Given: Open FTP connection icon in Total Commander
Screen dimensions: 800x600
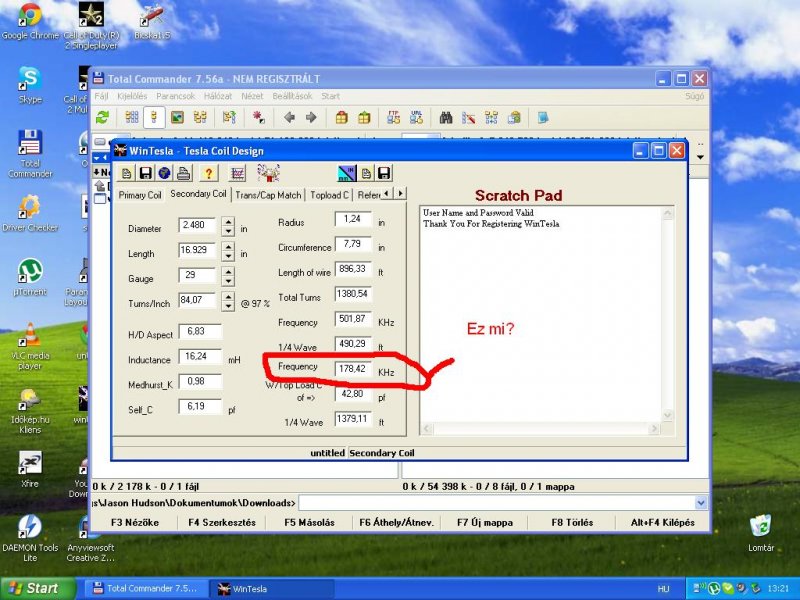Looking at the screenshot, I should click(393, 118).
